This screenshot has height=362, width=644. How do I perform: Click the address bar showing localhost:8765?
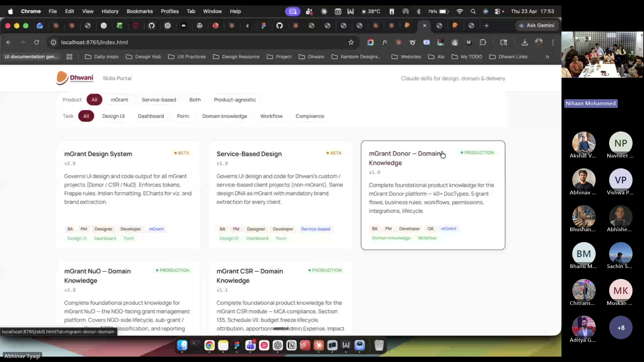coord(95,42)
